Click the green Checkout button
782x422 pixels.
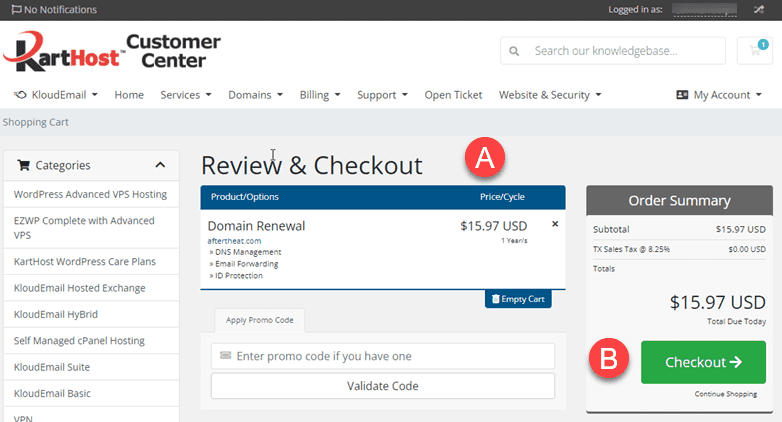tap(703, 362)
